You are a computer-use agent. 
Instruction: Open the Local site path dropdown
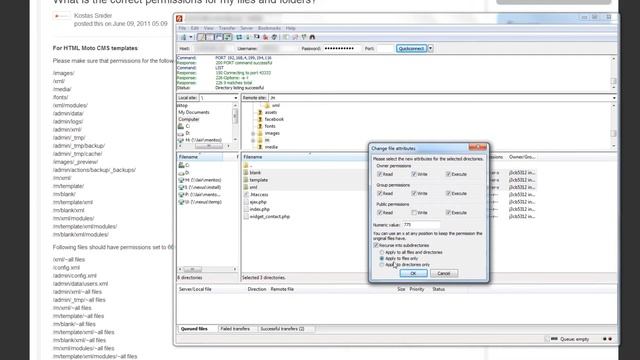[x=236, y=98]
